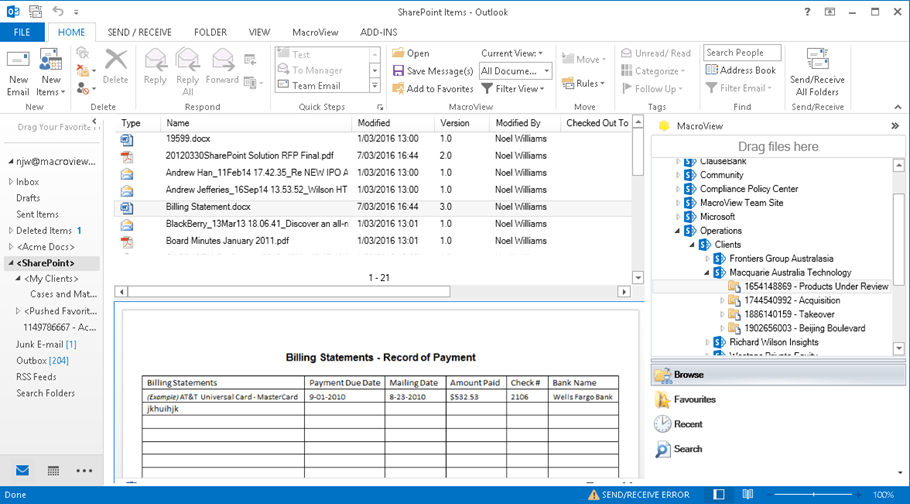Select the VIEW ribbon tab
This screenshot has height=504, width=910.
[x=259, y=33]
